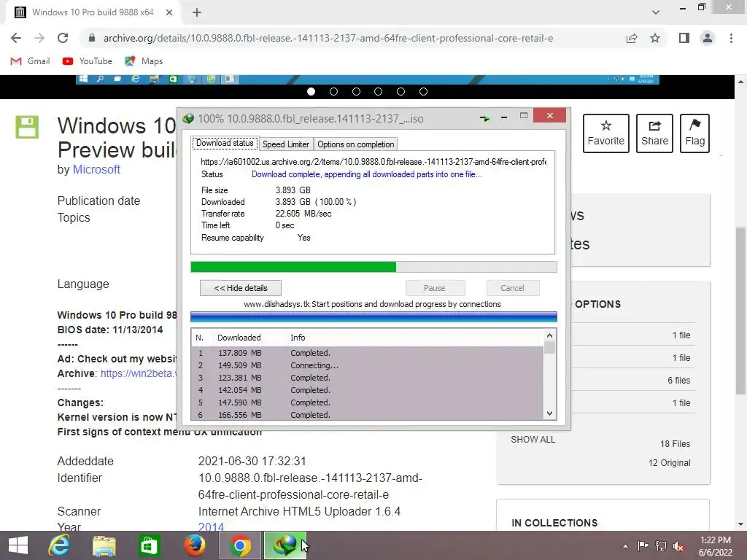Select first carousel dot indicator
The height and width of the screenshot is (560, 747).
coord(311,91)
